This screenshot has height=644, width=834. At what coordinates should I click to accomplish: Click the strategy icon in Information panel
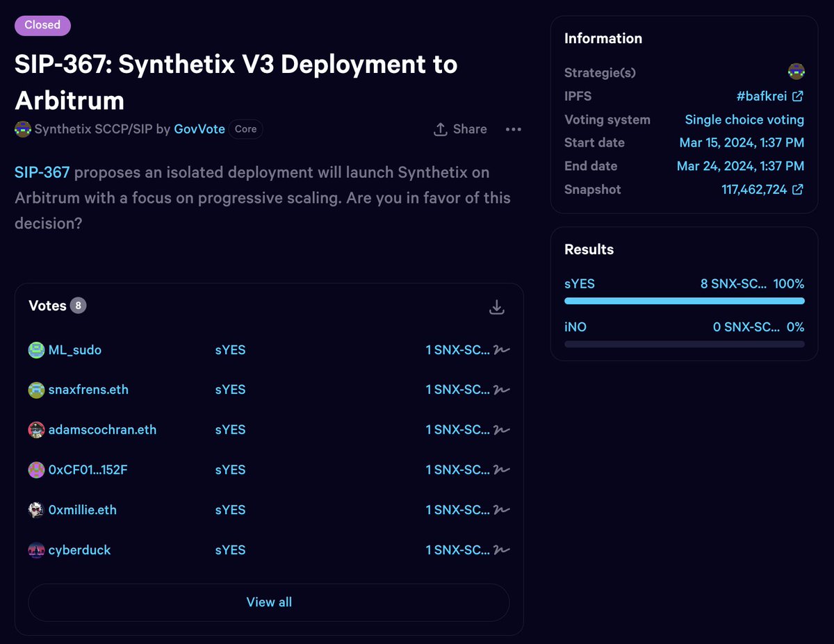(x=796, y=72)
